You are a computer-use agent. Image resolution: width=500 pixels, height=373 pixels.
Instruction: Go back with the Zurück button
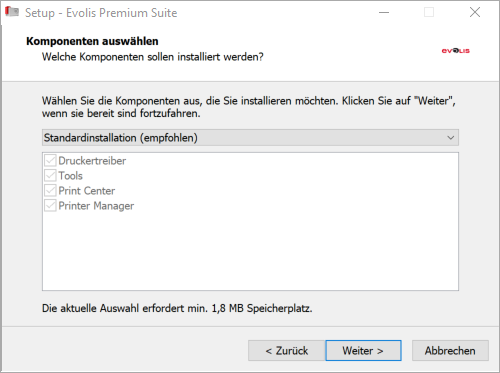click(x=287, y=351)
